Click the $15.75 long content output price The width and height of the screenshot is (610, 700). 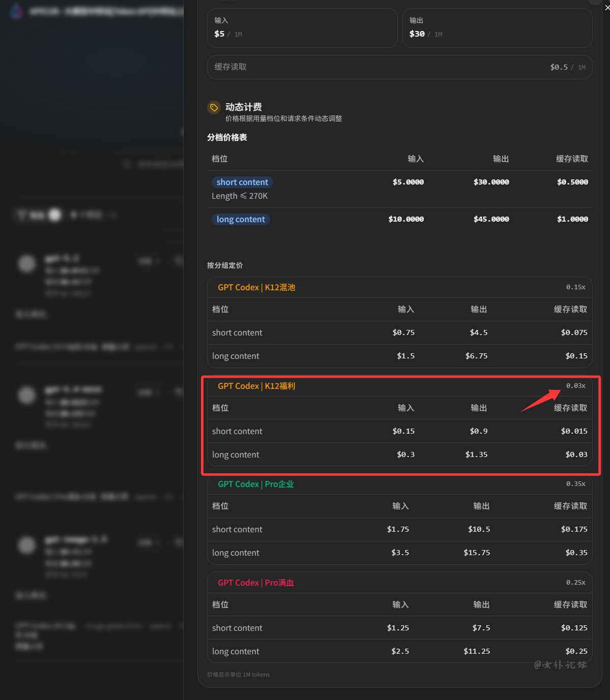tap(477, 553)
